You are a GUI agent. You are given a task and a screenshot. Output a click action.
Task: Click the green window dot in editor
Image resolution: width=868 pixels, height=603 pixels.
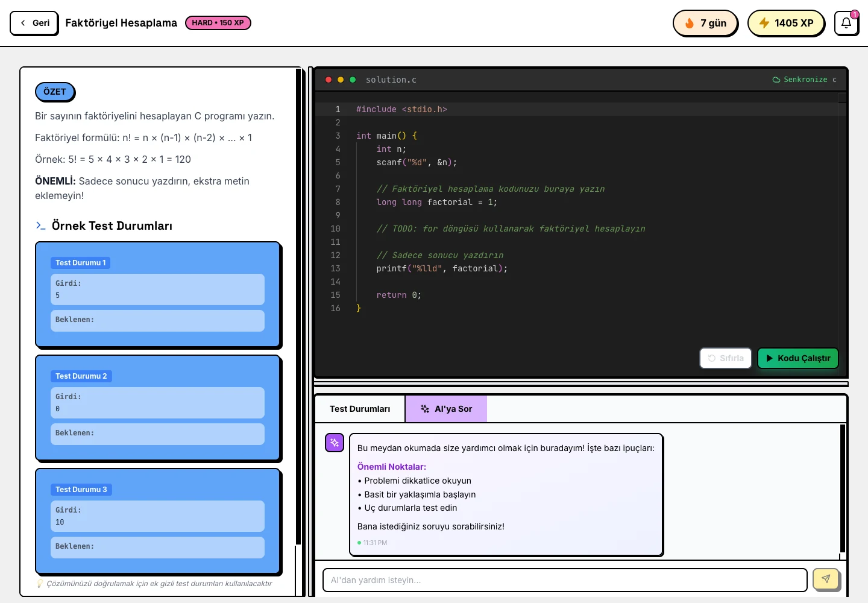pos(353,80)
